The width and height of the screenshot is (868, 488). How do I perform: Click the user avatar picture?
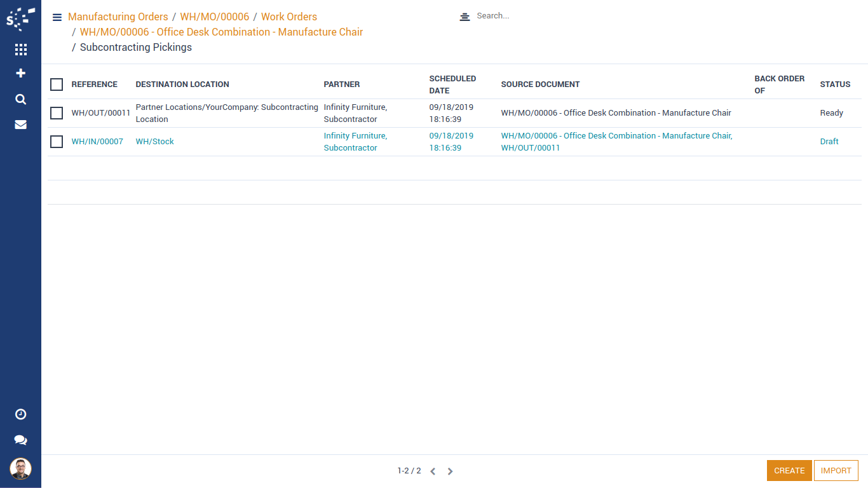click(x=20, y=469)
